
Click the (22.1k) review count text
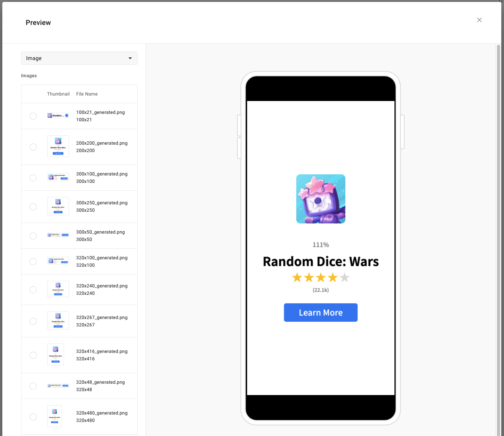pyautogui.click(x=321, y=290)
